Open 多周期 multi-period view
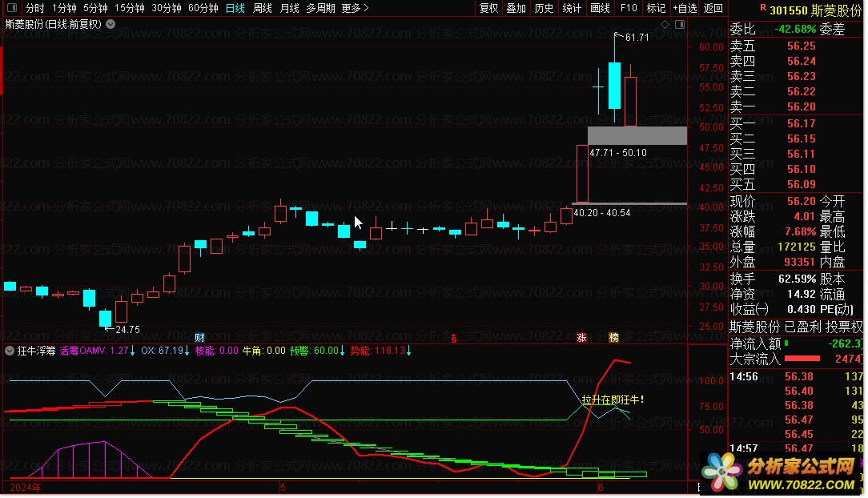This screenshot has height=498, width=868. pyautogui.click(x=320, y=8)
